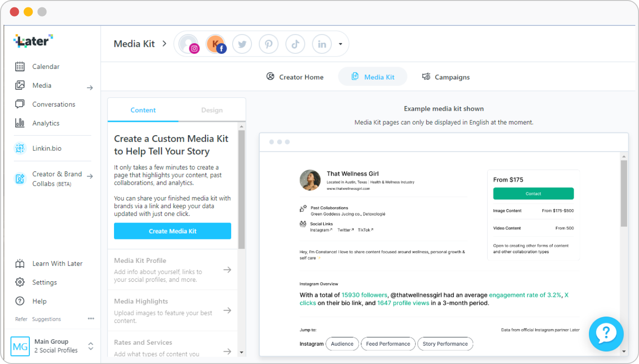Image resolution: width=639 pixels, height=364 pixels.
Task: Switch to the Campaigns tab
Action: click(x=446, y=77)
